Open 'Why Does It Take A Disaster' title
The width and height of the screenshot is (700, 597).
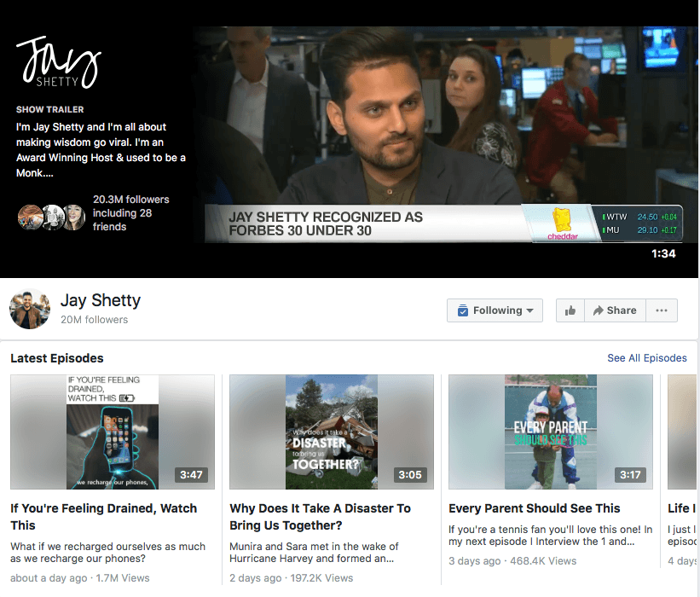(x=320, y=517)
